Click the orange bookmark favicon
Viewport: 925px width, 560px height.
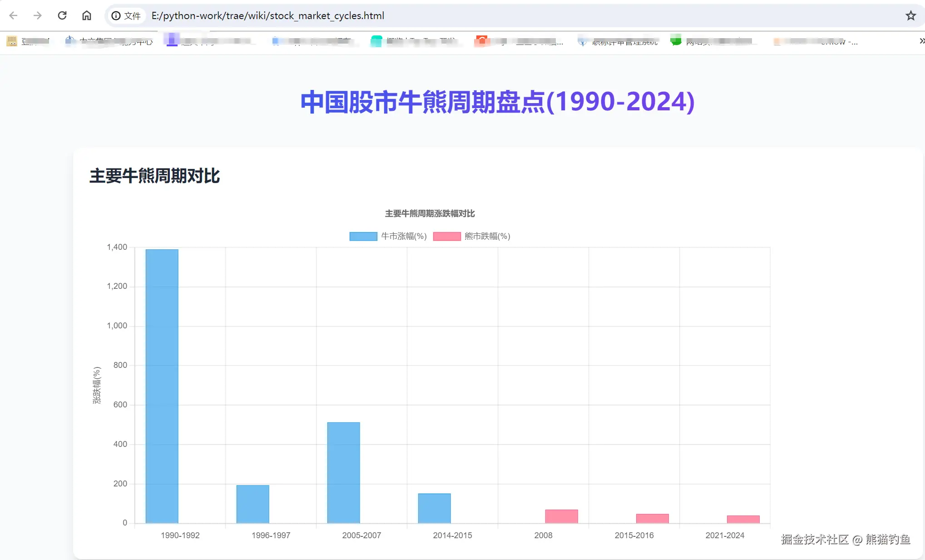tap(482, 41)
